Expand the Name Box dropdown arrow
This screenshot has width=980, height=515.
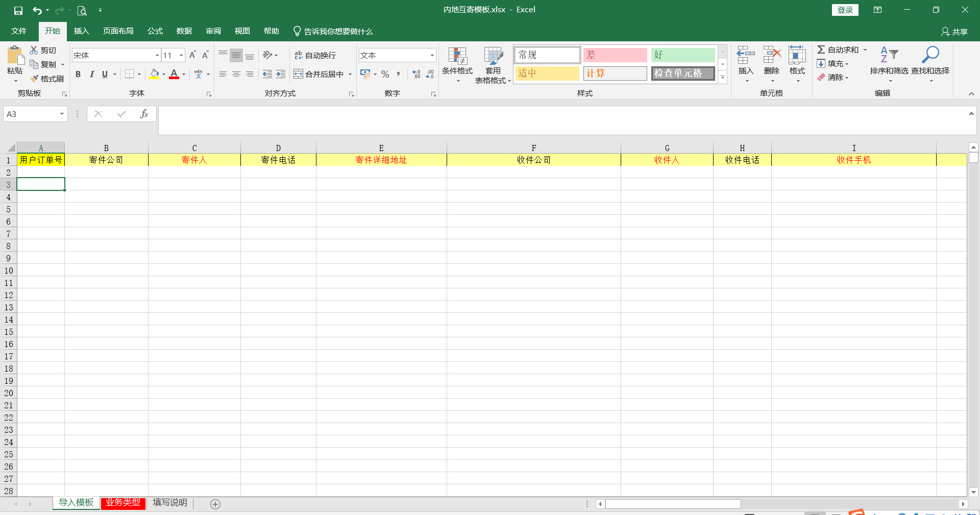tap(62, 114)
